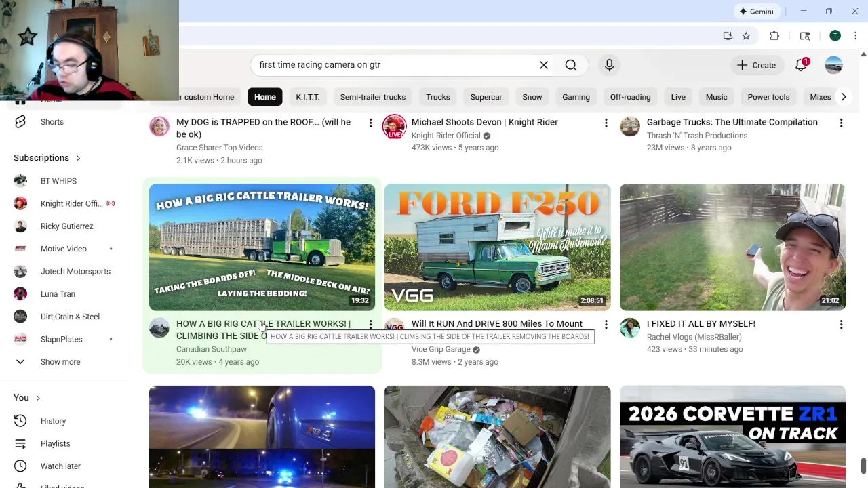Select the Home filter chip
Screen dimensions: 868x488
click(265, 97)
